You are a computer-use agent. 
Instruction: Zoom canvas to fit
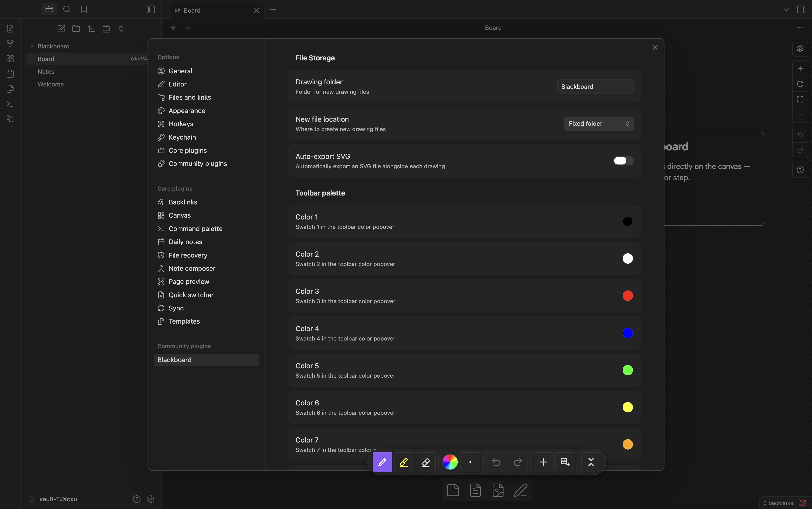(800, 99)
